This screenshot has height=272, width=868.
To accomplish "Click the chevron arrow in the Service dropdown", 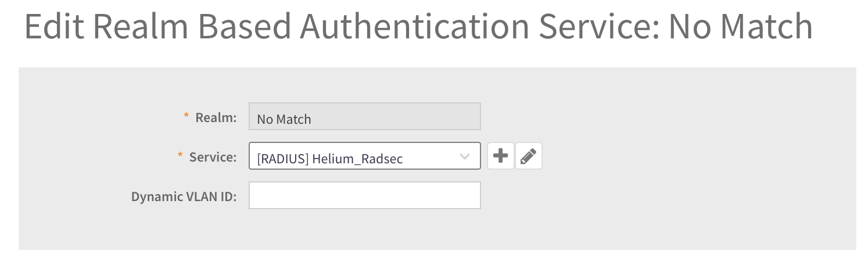I will [x=464, y=156].
